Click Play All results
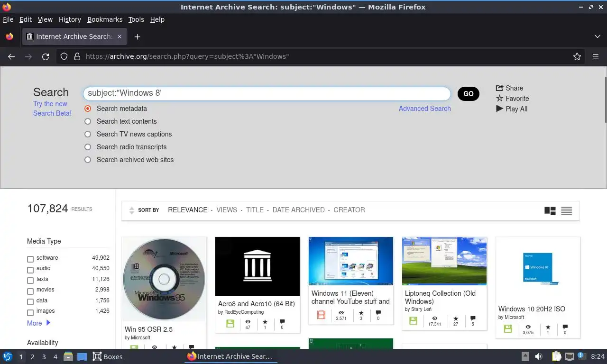This screenshot has width=607, height=364. [512, 109]
